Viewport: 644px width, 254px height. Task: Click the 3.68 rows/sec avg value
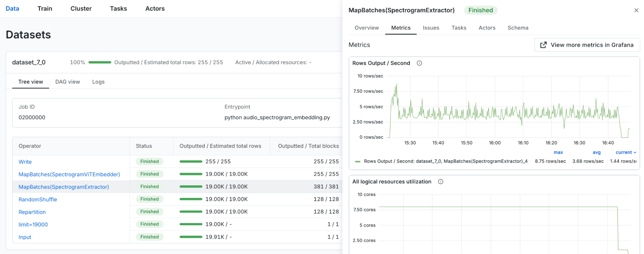[x=588, y=161]
